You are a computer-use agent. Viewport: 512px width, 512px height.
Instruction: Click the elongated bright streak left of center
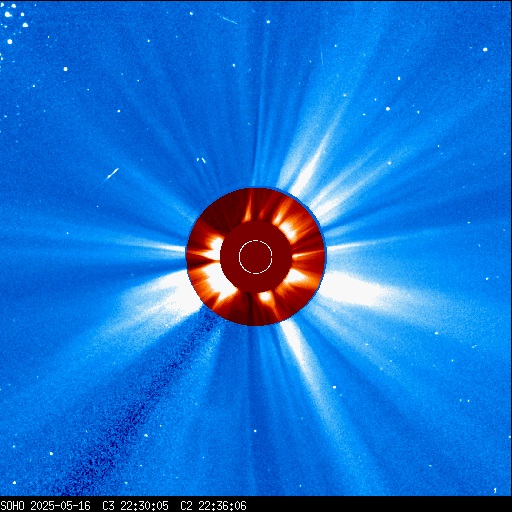112,174
